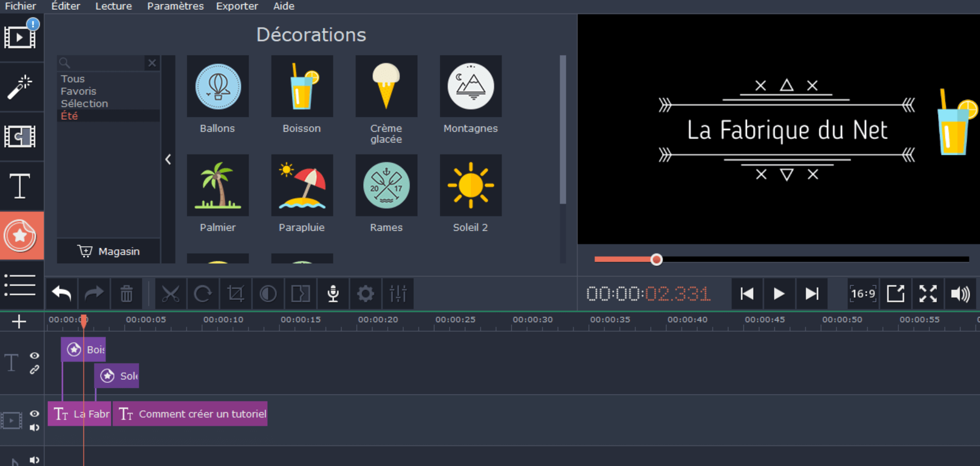Screen dimensions: 980x466
Task: Open the Filters magic wand panel
Action: click(x=20, y=87)
